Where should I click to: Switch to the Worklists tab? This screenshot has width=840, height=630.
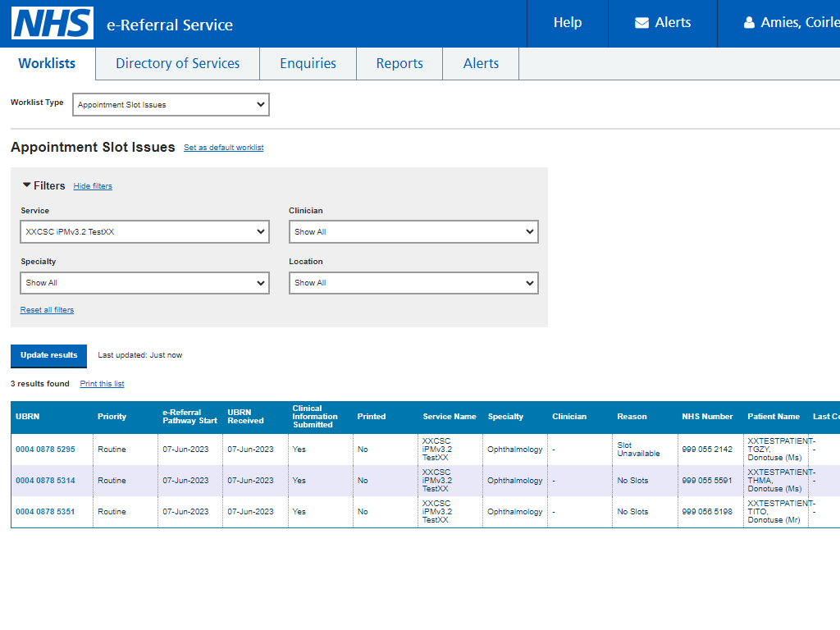[47, 63]
